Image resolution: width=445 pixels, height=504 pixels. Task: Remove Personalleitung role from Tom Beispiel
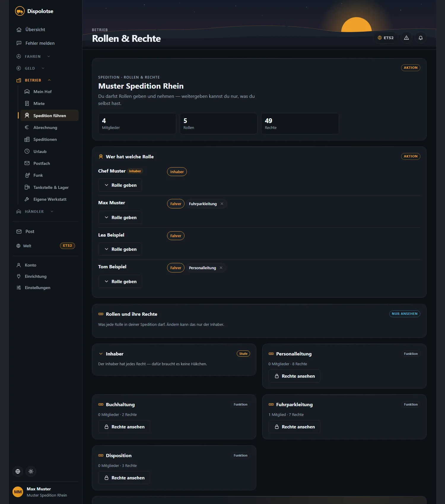[x=221, y=268]
